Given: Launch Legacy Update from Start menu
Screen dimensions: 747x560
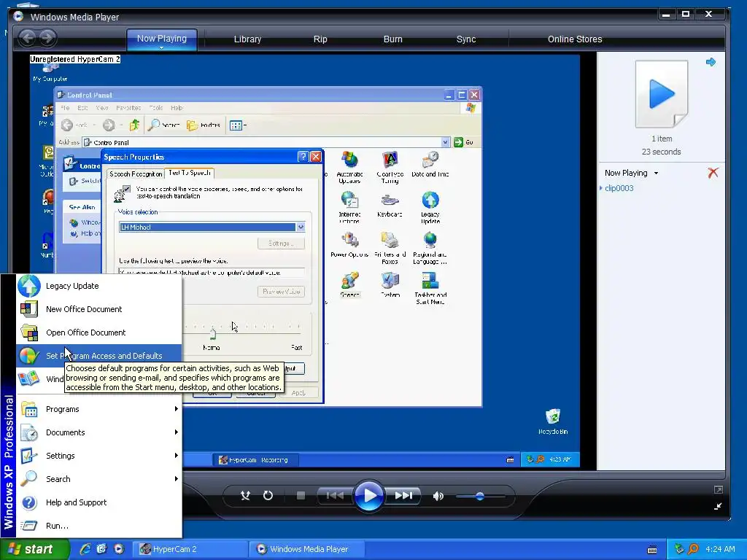Looking at the screenshot, I should coord(99,286).
